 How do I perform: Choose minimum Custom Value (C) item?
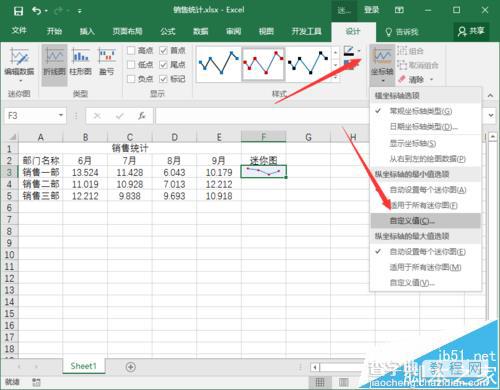(x=425, y=221)
